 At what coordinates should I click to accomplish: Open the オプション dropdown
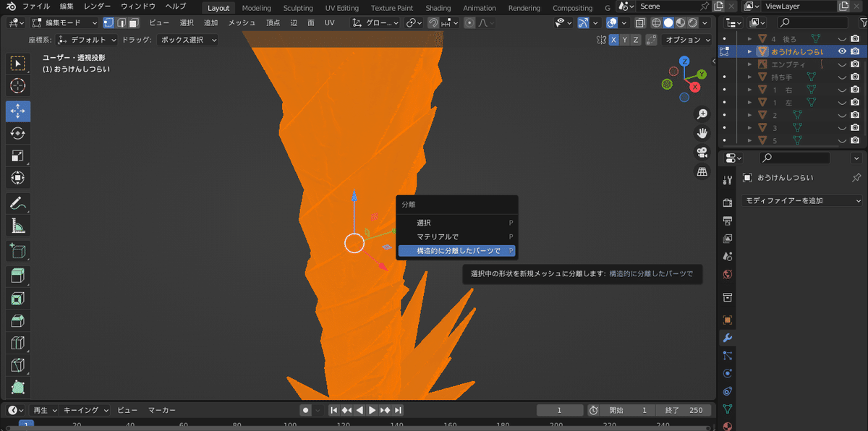[687, 40]
